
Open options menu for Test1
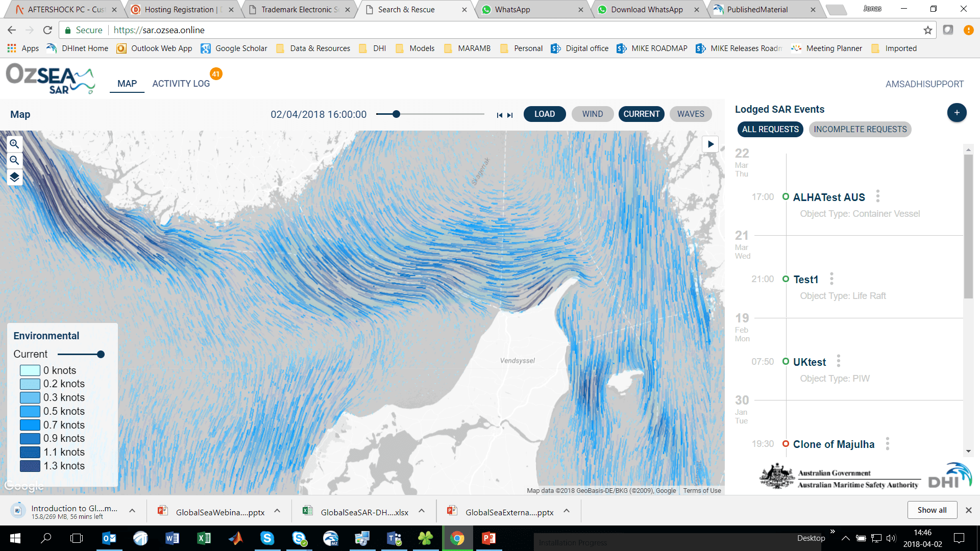click(x=831, y=279)
